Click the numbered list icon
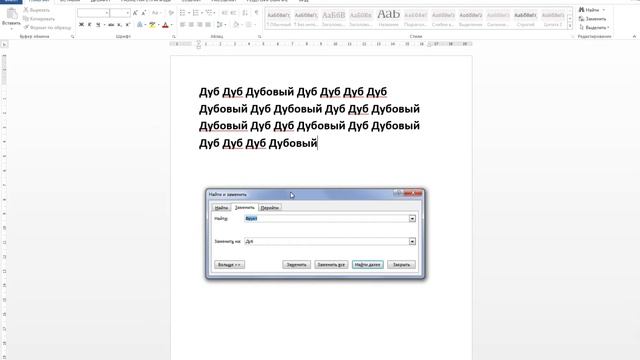 tap(196, 13)
